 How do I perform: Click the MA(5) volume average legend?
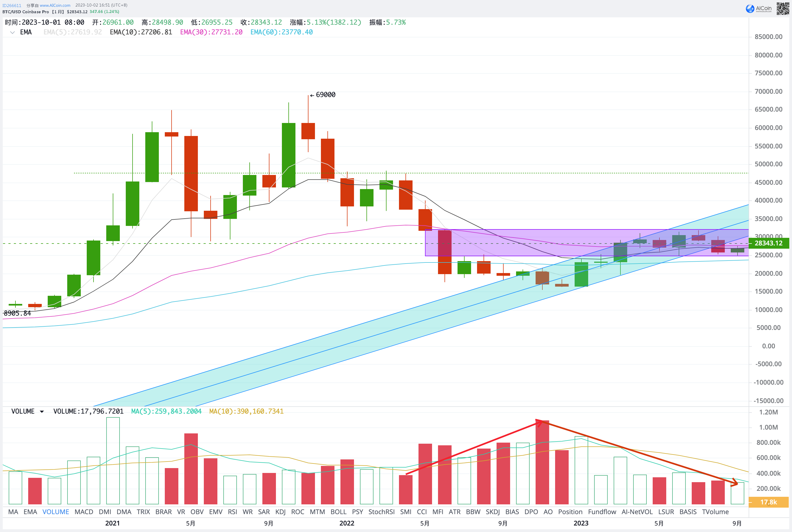[166, 411]
